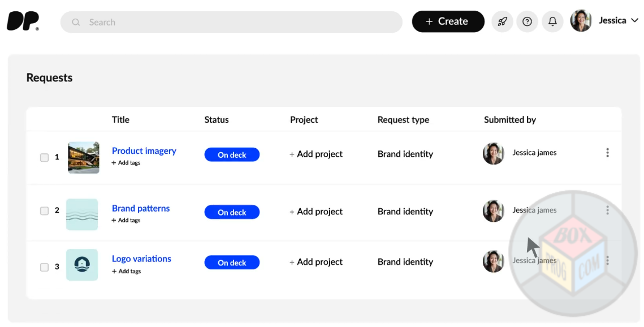
Task: Tick the Brand patterns row checkbox
Action: tap(44, 211)
